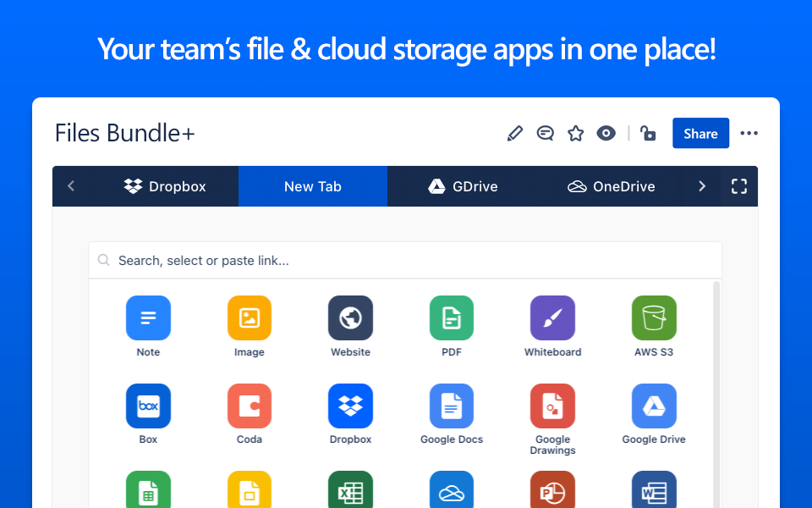The image size is (812, 508).
Task: Choose the Box app icon
Action: point(148,406)
